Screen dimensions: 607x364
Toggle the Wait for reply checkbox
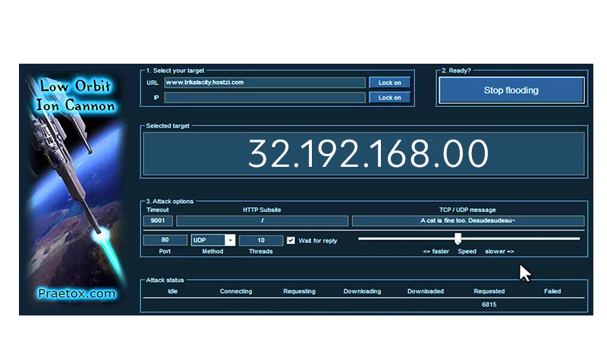[291, 240]
